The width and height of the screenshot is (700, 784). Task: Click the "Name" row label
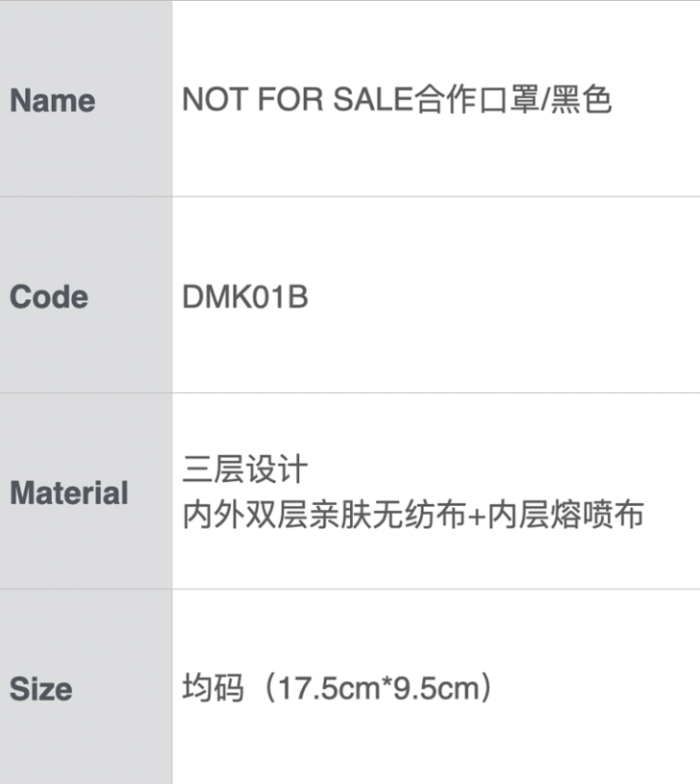pyautogui.click(x=53, y=101)
